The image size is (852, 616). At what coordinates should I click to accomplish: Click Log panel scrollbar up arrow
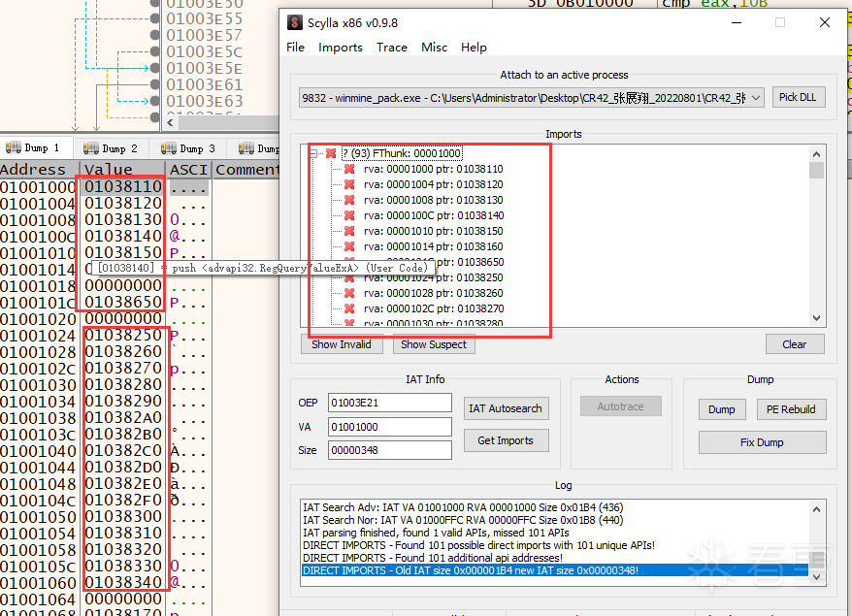[816, 509]
